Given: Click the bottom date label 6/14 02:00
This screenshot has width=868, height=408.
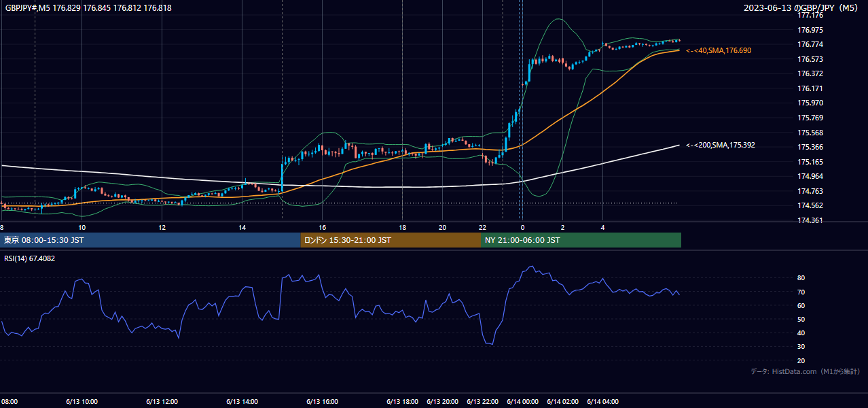Looking at the screenshot, I should [562, 402].
